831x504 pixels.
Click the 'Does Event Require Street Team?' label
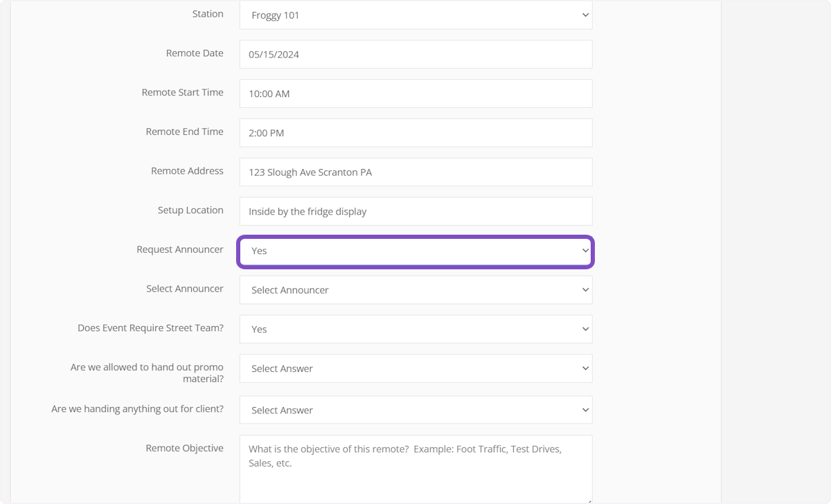click(x=150, y=327)
